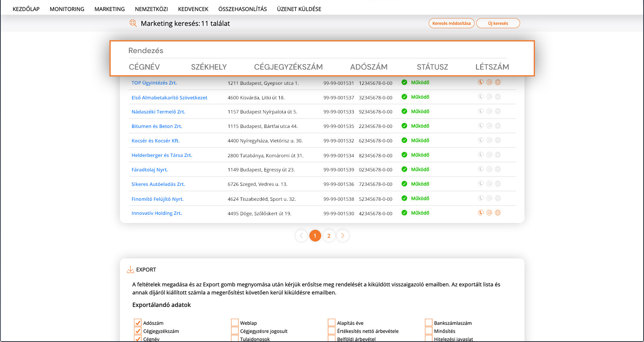Click the download icon next to EXPORT
The height and width of the screenshot is (342, 644).
point(130,270)
